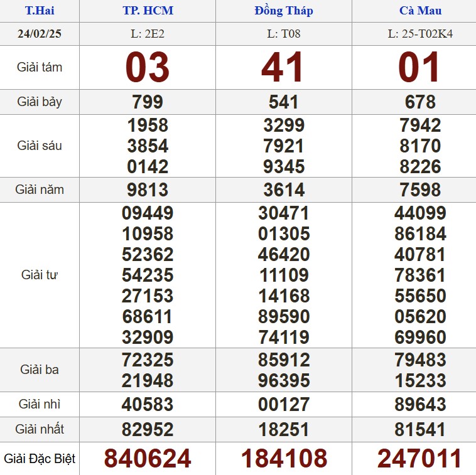Click the TP. HCM column header link

pyautogui.click(x=148, y=11)
